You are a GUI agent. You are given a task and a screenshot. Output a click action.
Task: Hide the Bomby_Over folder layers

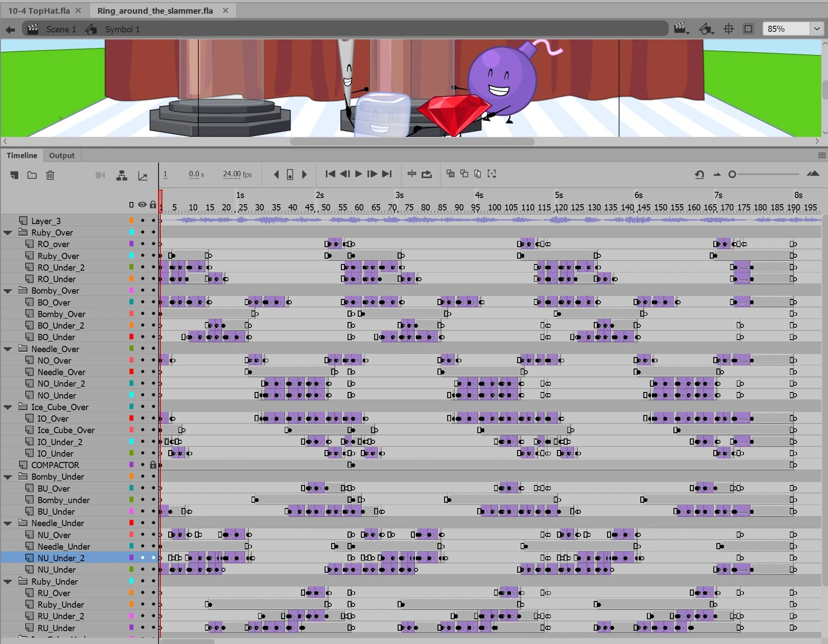click(x=143, y=291)
